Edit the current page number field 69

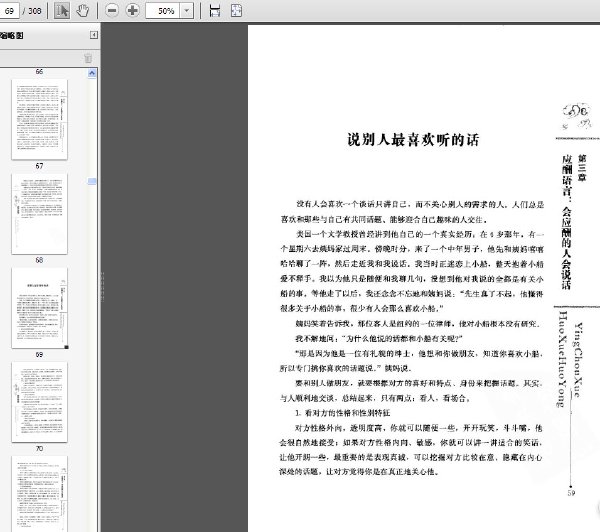coord(9,11)
